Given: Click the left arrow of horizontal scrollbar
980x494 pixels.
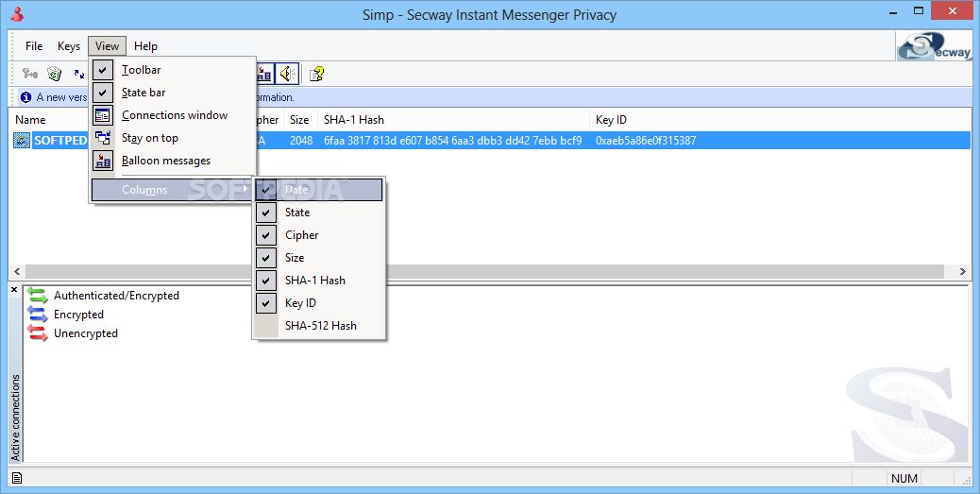Looking at the screenshot, I should (x=17, y=271).
